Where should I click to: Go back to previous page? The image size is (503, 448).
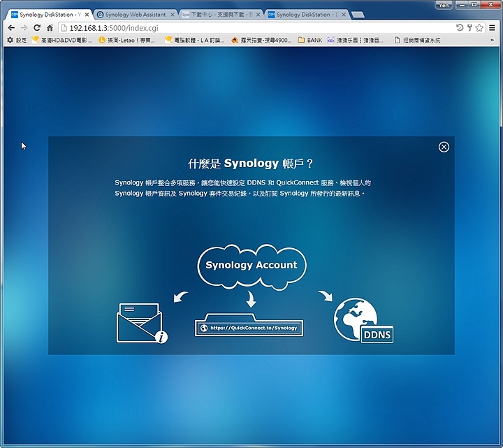[11, 28]
